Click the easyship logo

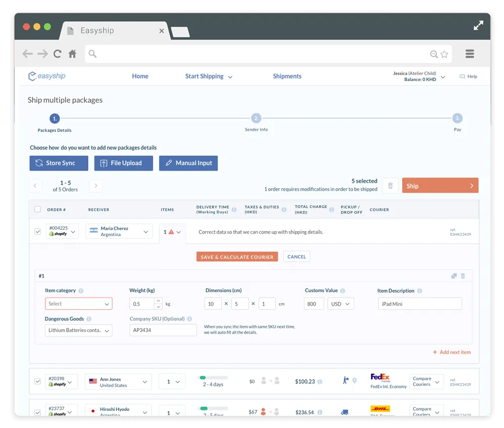[46, 76]
